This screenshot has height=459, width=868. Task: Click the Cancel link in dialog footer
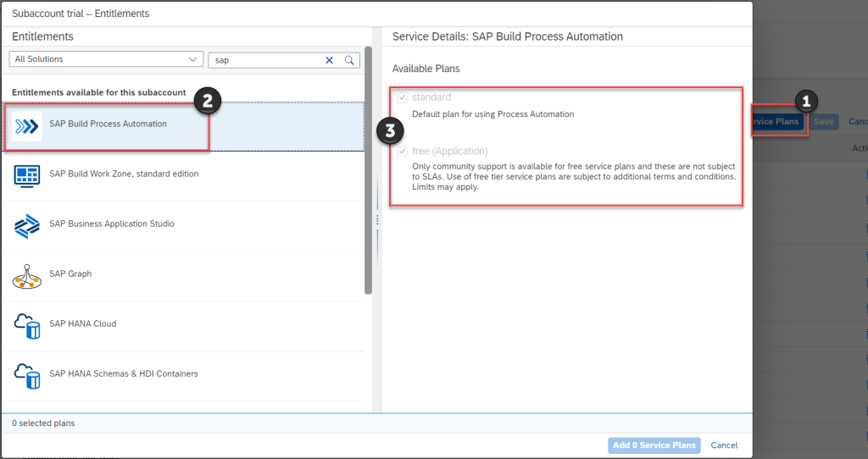tap(724, 445)
